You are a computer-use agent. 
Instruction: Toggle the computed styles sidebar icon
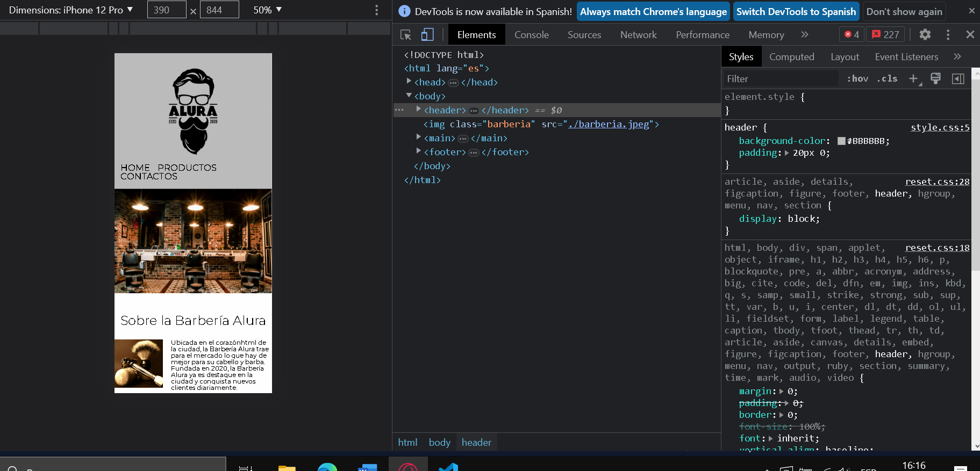click(x=958, y=79)
